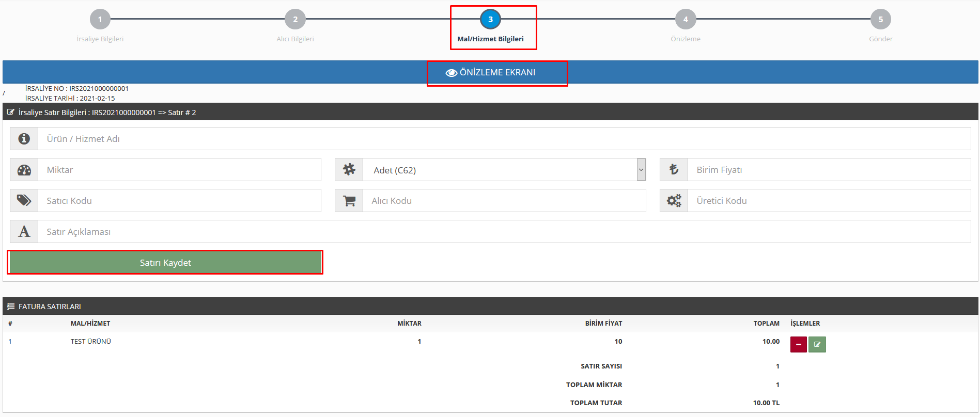The width and height of the screenshot is (980, 417).
Task: Click the gears icon beside Üretici Kodu
Action: 674,201
